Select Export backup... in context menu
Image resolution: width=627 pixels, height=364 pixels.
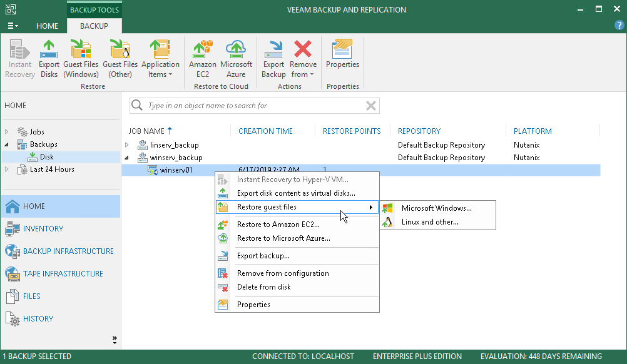point(263,256)
